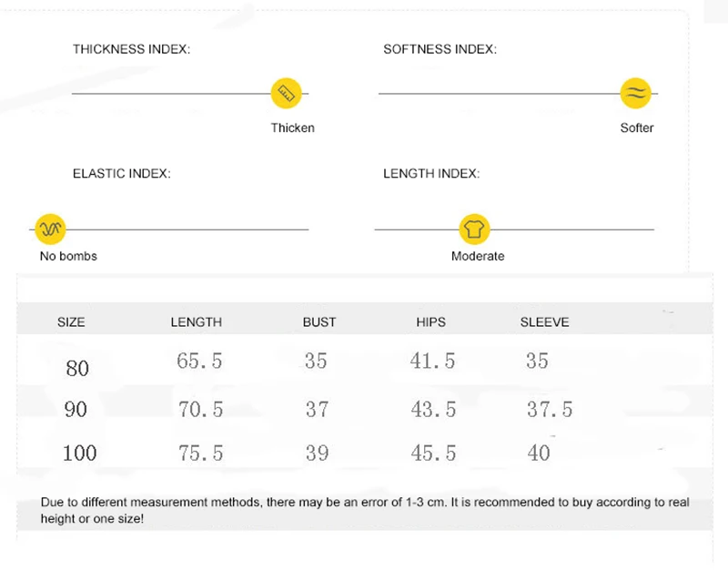Click size 90 in the table

point(76,410)
